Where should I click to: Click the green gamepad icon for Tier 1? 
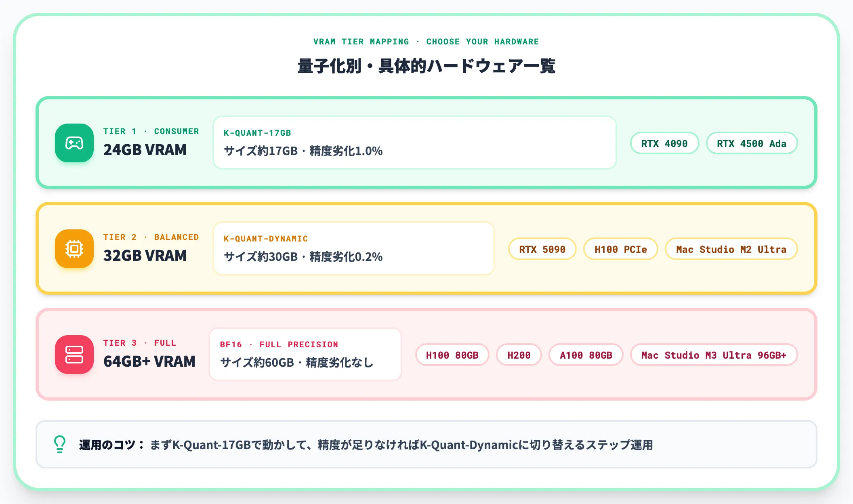[x=74, y=143]
